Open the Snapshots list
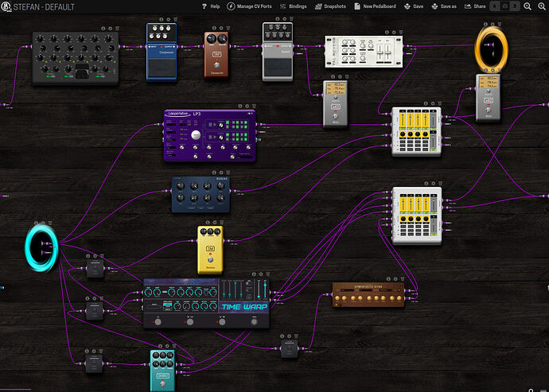The height and width of the screenshot is (392, 549). 330,6
